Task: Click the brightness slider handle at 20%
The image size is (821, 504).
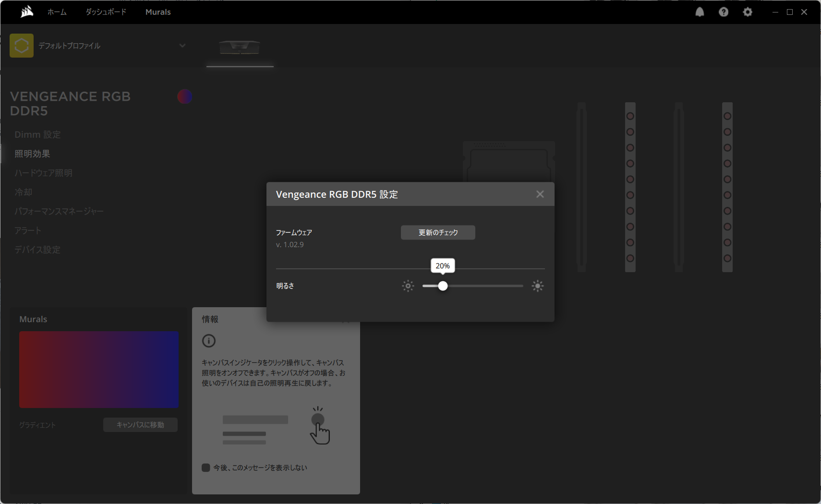Action: coord(443,286)
